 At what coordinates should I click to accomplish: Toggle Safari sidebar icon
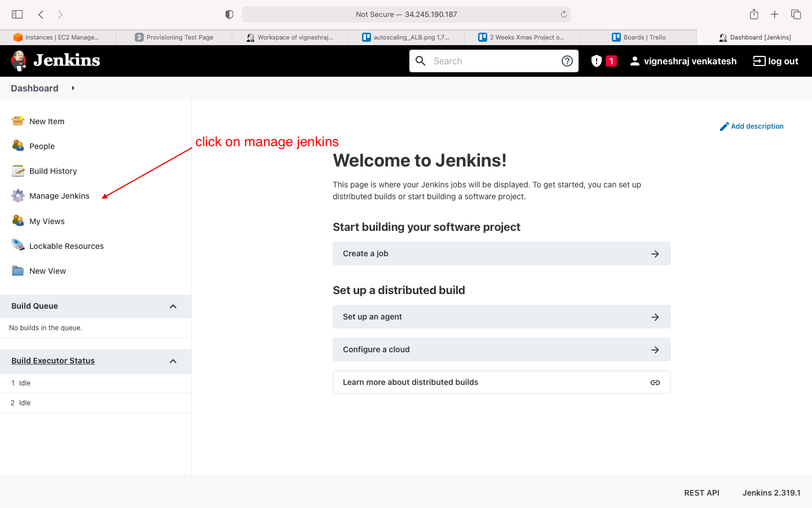coord(17,14)
